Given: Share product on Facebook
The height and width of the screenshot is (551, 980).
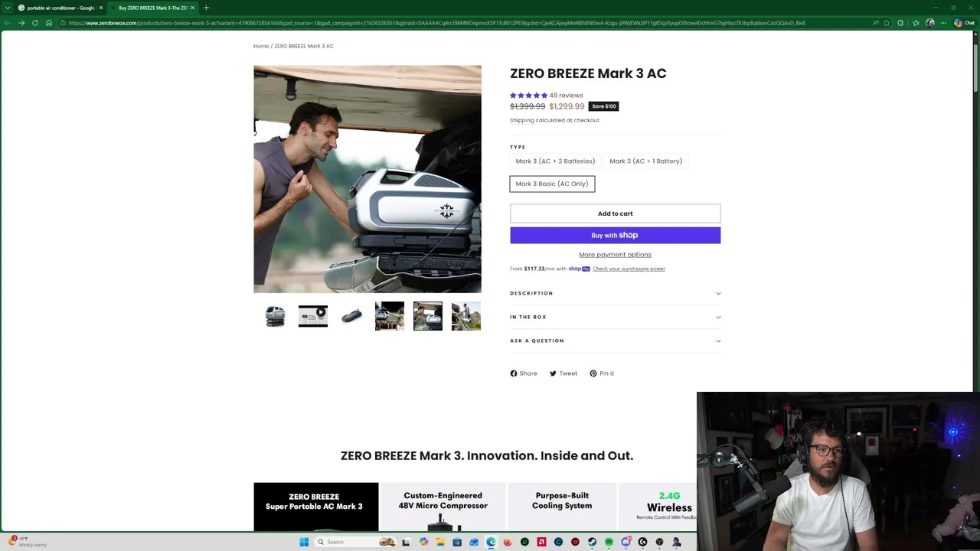Looking at the screenshot, I should tap(524, 373).
